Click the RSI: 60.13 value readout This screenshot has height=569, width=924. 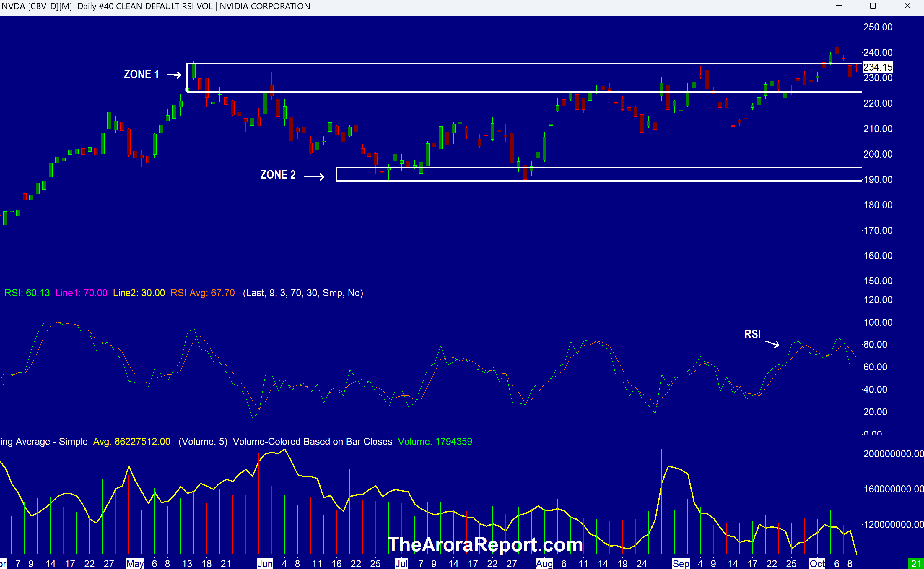[x=27, y=293]
